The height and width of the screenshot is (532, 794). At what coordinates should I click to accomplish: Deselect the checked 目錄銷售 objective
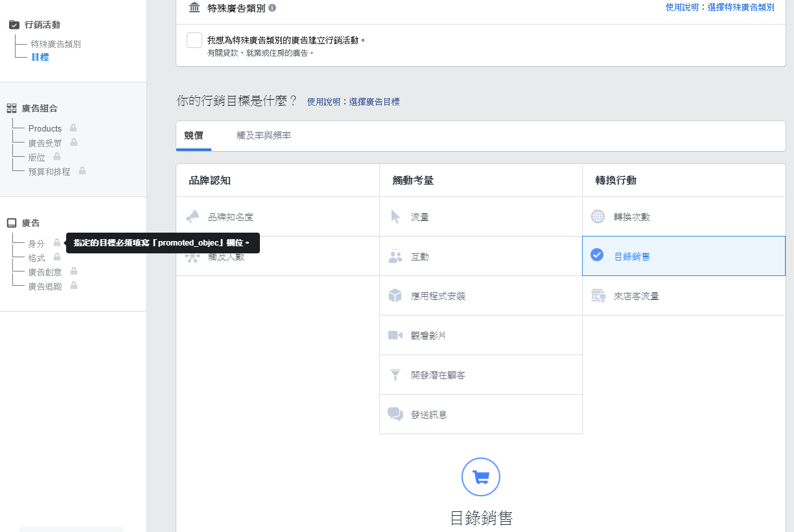(x=598, y=255)
